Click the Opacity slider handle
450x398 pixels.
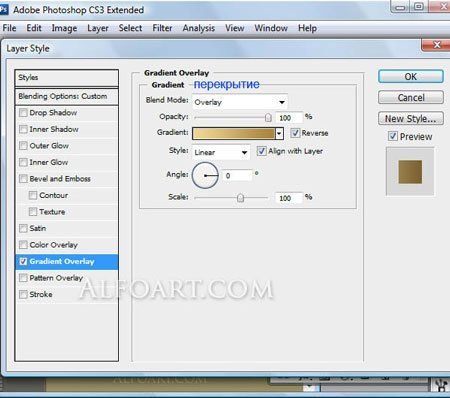coord(268,117)
